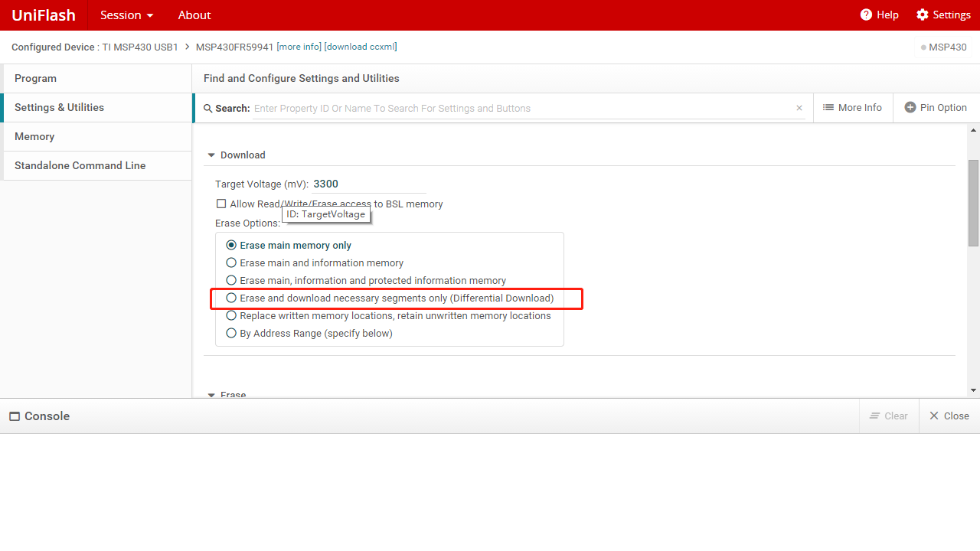This screenshot has width=980, height=551.
Task: Open the more info link
Action: point(299,47)
